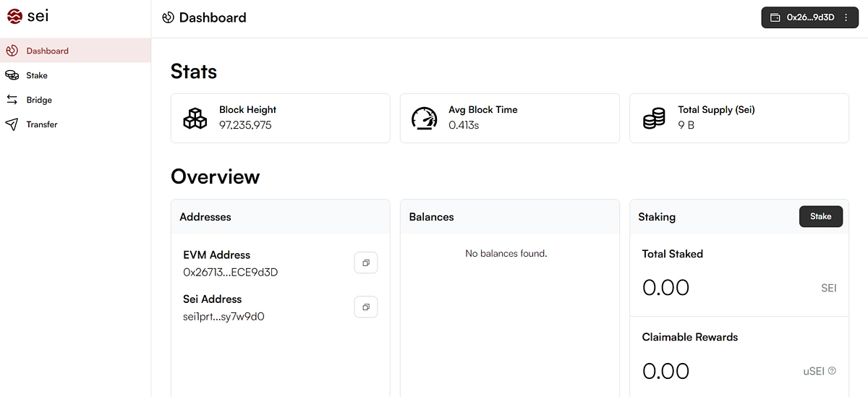Click the Sei logo in sidebar
868x397 pixels.
pos(28,15)
